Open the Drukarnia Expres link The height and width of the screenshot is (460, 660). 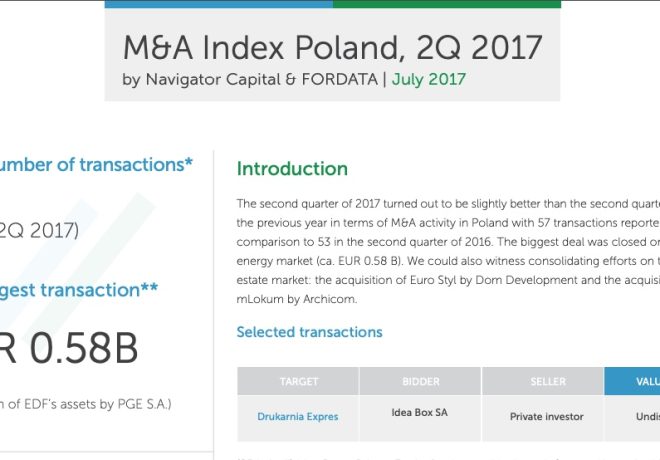click(298, 417)
